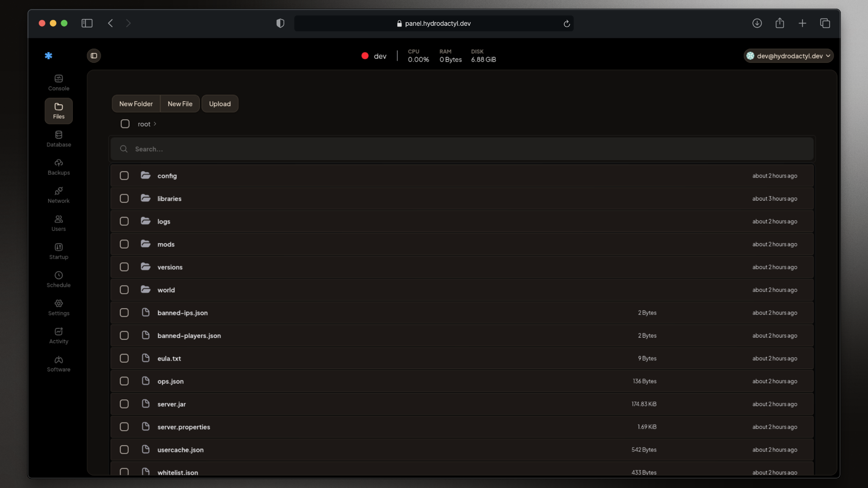Image resolution: width=868 pixels, height=488 pixels.
Task: Open the dev@hydrodactyl.dev account dropdown
Action: (x=788, y=56)
